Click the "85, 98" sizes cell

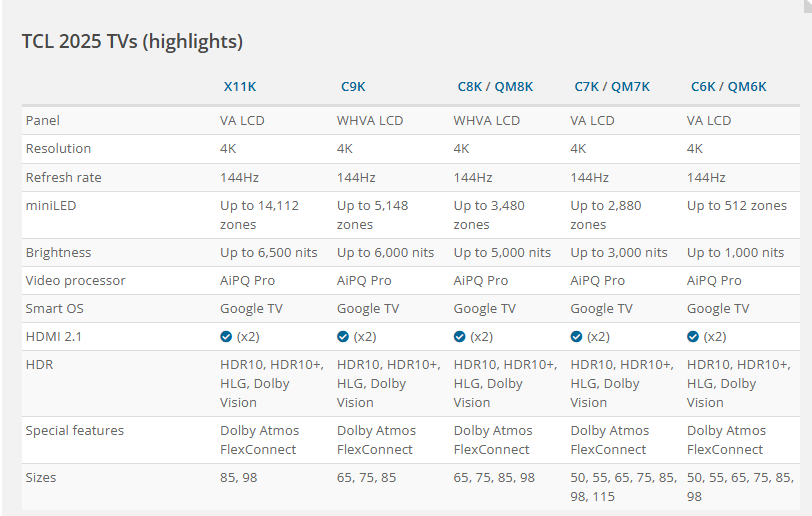pyautogui.click(x=238, y=478)
